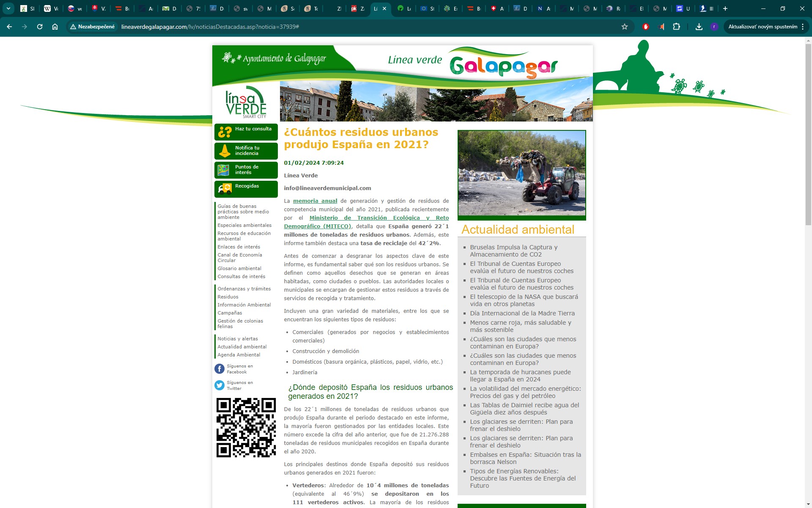Close the active Linea Verde tab
The height and width of the screenshot is (508, 812).
coord(384,8)
